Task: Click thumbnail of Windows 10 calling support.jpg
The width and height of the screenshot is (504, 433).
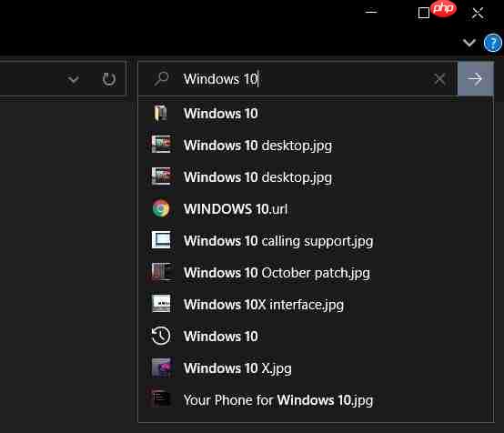Action: click(x=161, y=240)
